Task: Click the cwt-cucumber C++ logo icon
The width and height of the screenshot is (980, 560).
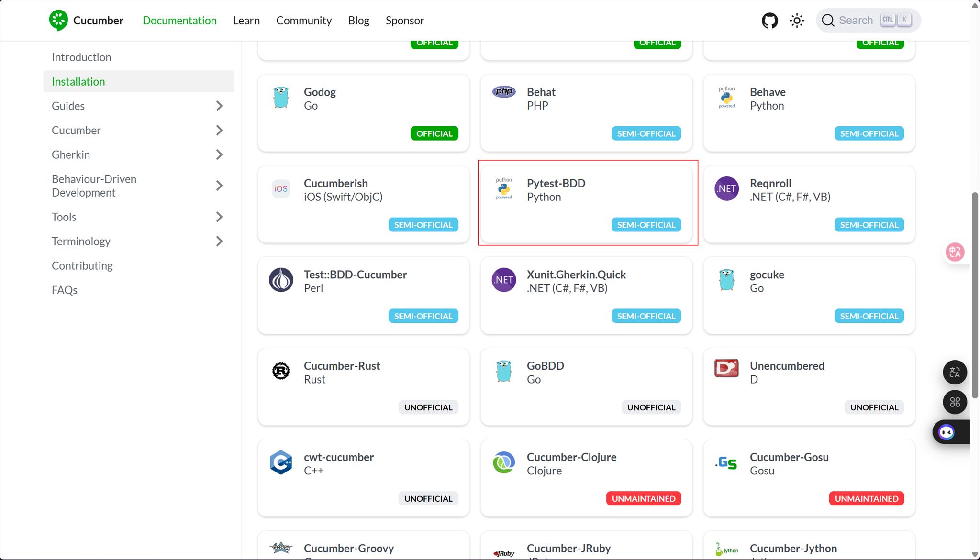Action: pos(281,462)
